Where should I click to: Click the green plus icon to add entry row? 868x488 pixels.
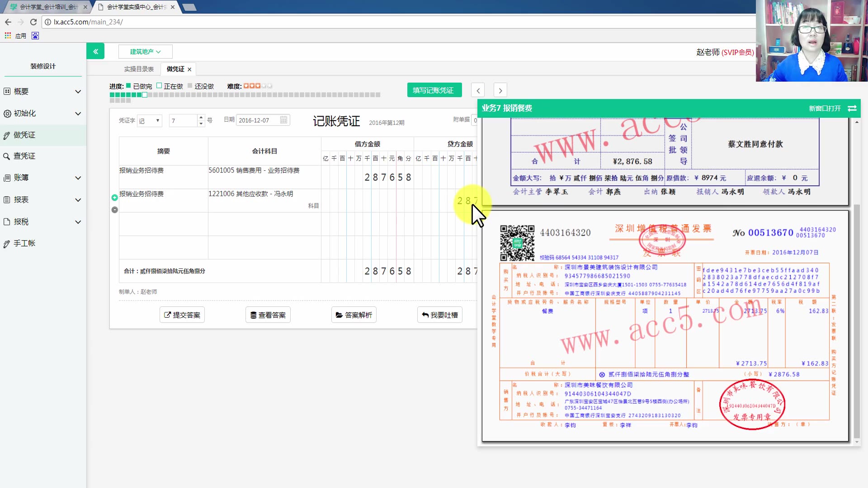click(x=114, y=197)
